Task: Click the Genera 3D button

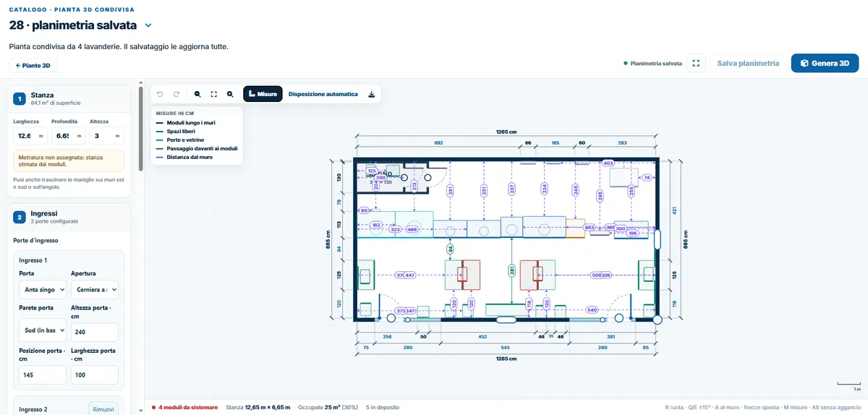Action: (x=825, y=64)
